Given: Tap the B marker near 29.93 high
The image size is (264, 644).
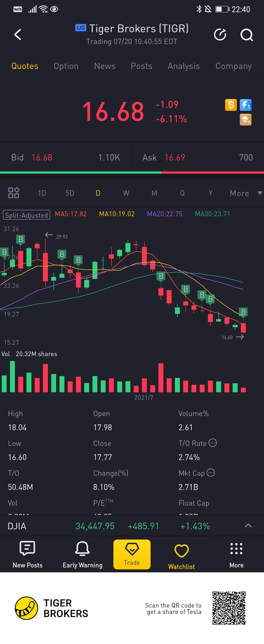Looking at the screenshot, I should click(21, 239).
